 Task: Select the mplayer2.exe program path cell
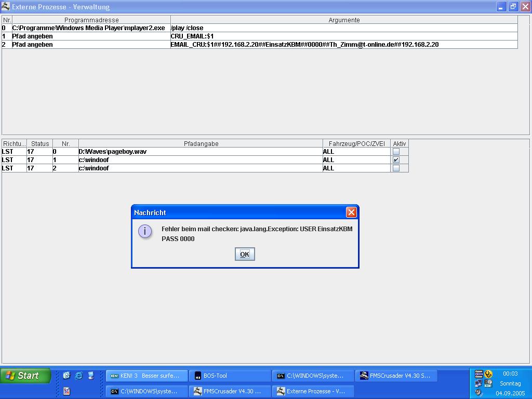(x=91, y=28)
